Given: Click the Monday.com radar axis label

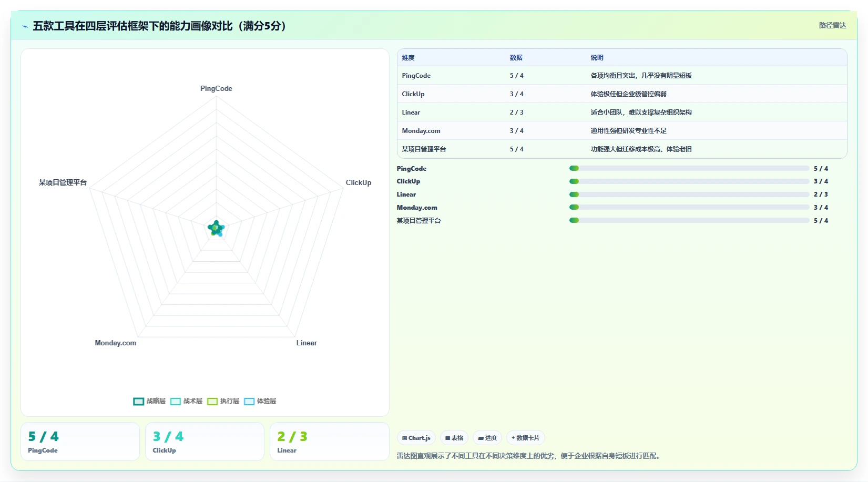Looking at the screenshot, I should click(x=116, y=343).
